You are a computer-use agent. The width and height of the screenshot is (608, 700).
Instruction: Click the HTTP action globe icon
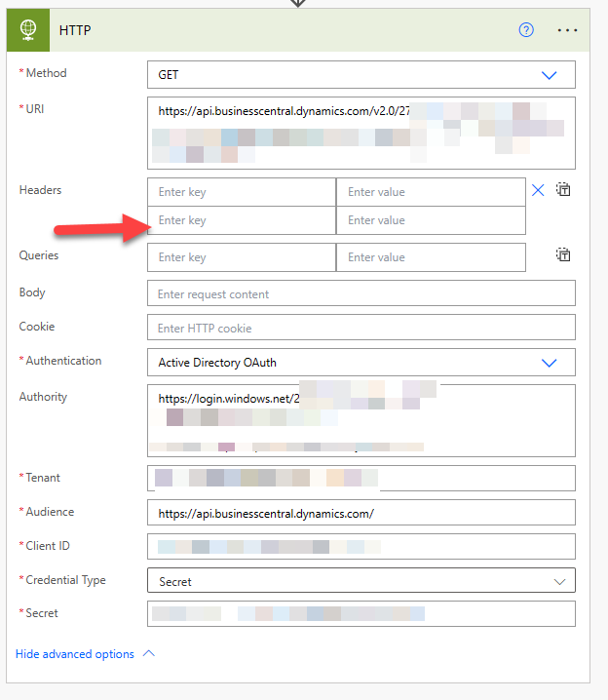tap(28, 30)
